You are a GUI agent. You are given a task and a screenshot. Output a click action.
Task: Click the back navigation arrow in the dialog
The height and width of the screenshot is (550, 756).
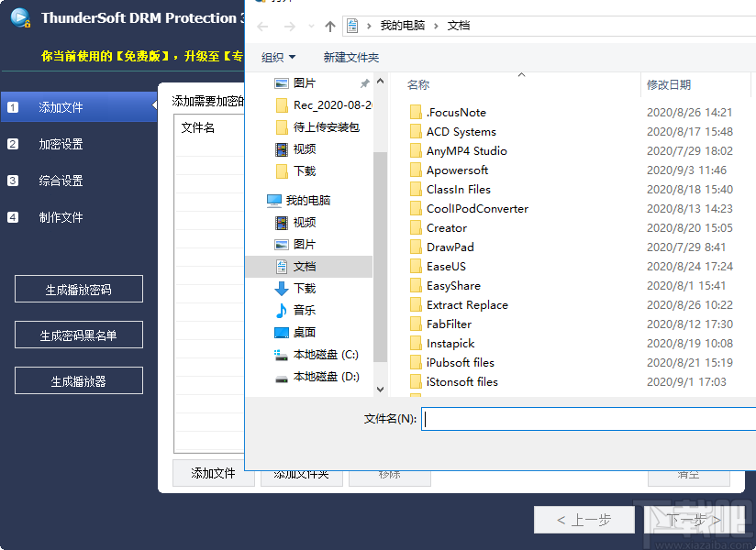coord(262,27)
